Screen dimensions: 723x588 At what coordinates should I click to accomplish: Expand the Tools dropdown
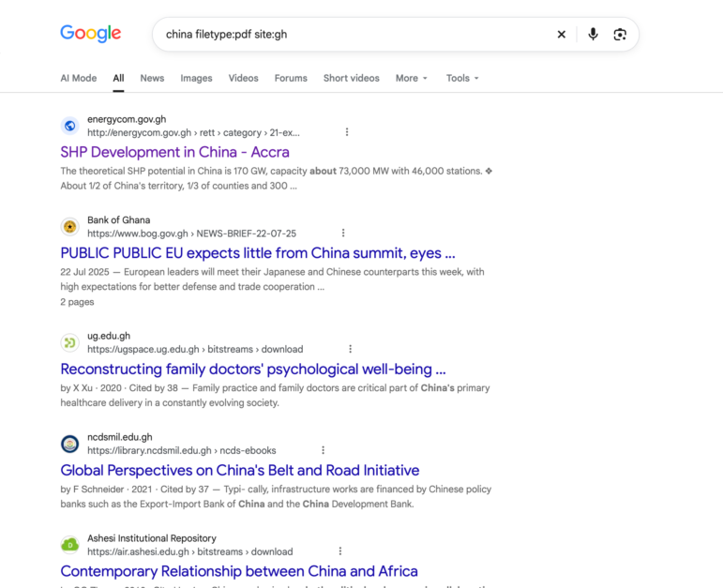coord(462,78)
